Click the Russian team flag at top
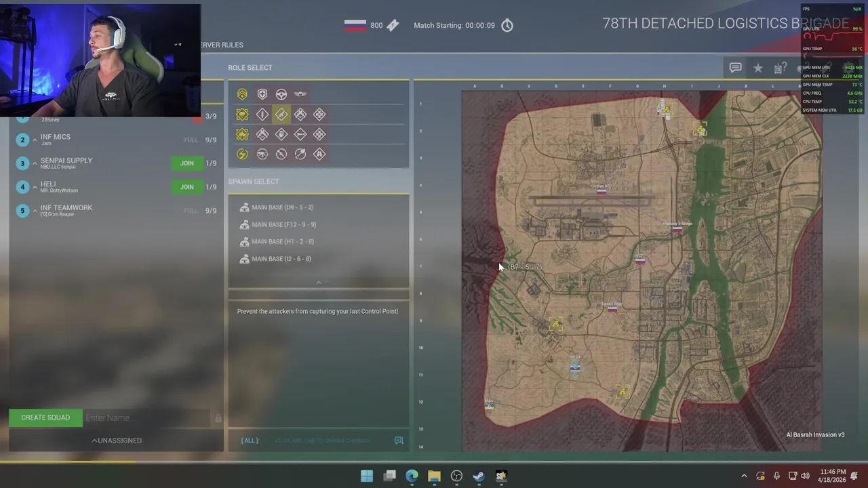The width and height of the screenshot is (868, 488). pyautogui.click(x=355, y=25)
